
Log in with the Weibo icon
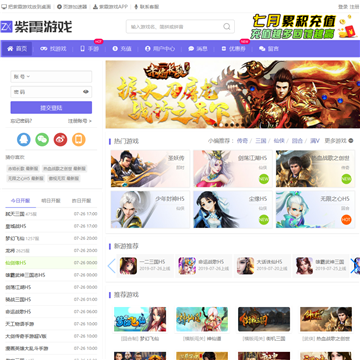click(x=60, y=140)
